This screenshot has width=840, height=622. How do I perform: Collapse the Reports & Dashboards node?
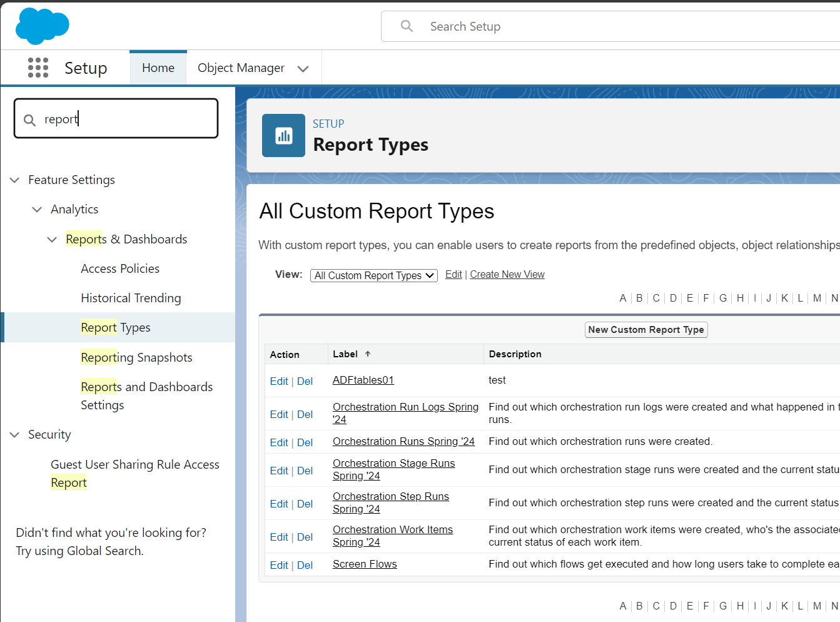52,240
